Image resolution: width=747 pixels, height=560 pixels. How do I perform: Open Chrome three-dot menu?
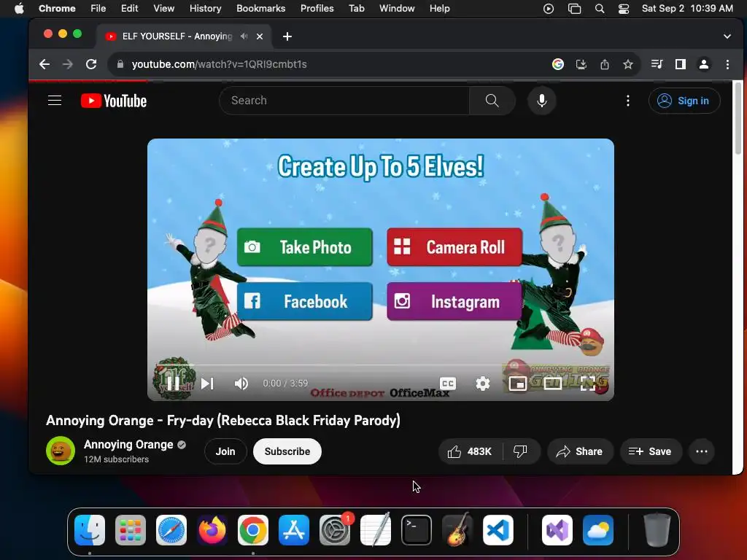click(727, 64)
